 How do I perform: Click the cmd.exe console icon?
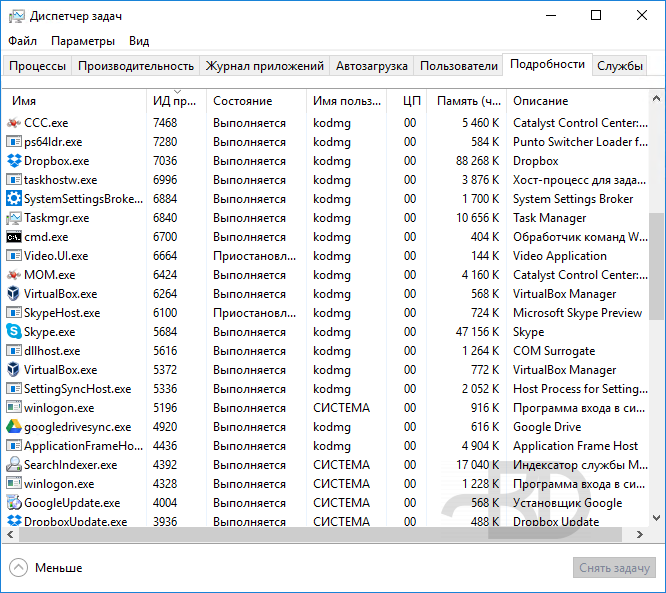(x=14, y=237)
